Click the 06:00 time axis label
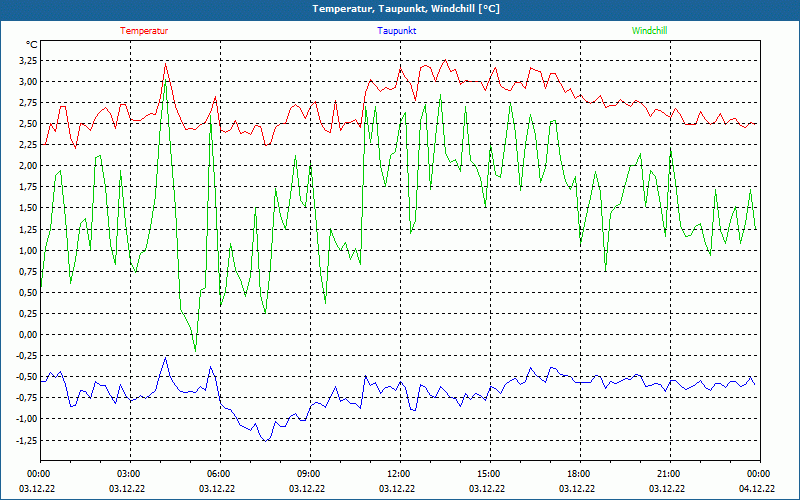The width and height of the screenshot is (800, 500). 217,474
